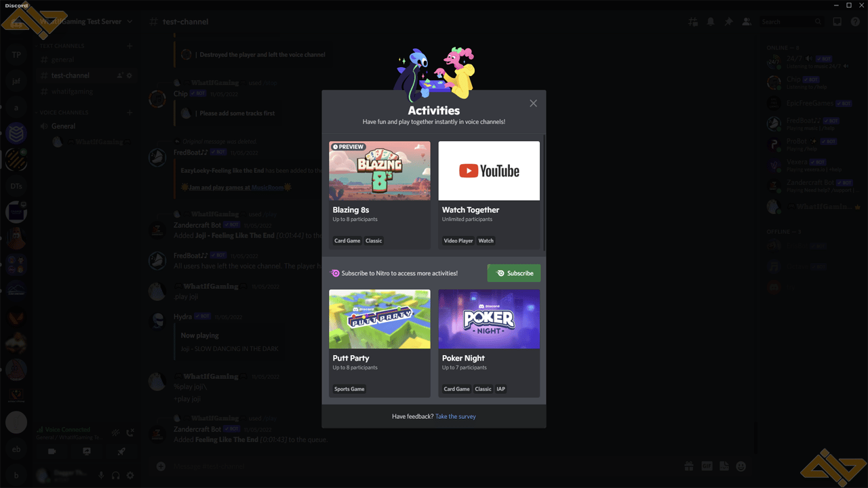
Task: Open the DTs server icon
Action: point(16,186)
